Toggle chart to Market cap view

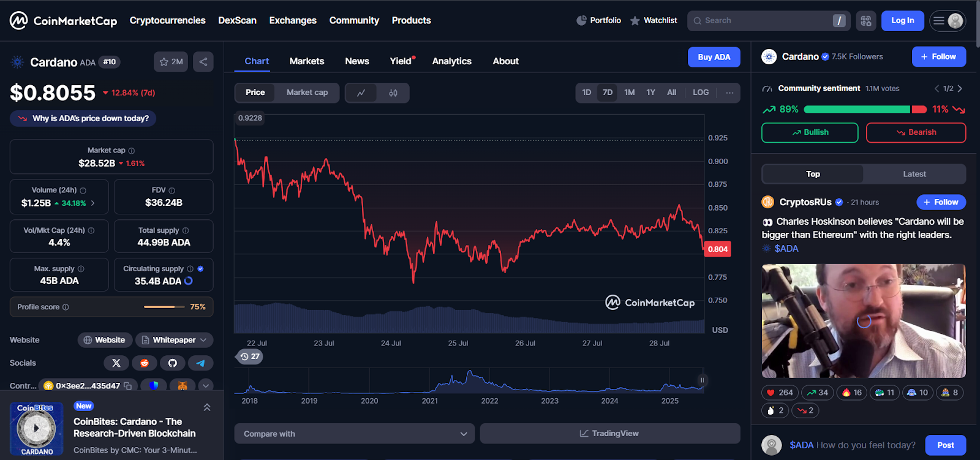(x=307, y=92)
